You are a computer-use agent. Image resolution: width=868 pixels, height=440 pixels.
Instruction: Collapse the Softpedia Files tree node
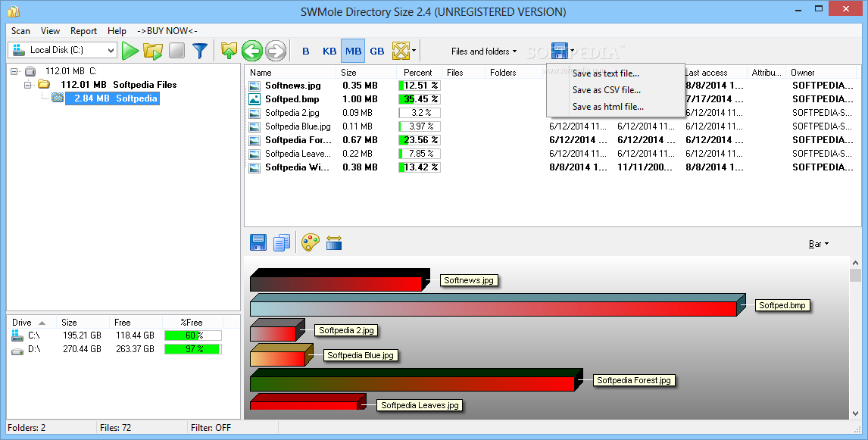[x=28, y=85]
